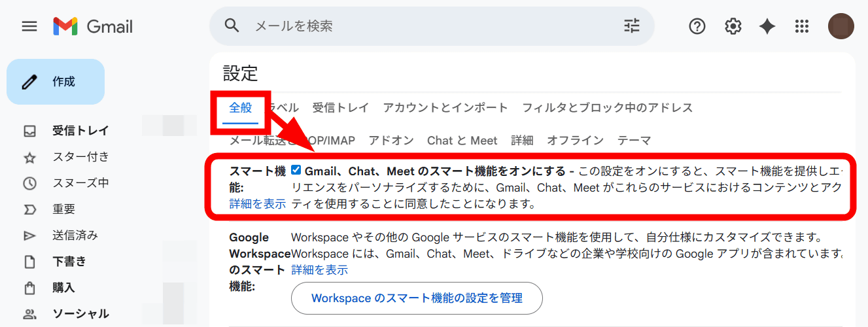
Task: Open the Google apps grid icon
Action: (x=802, y=26)
